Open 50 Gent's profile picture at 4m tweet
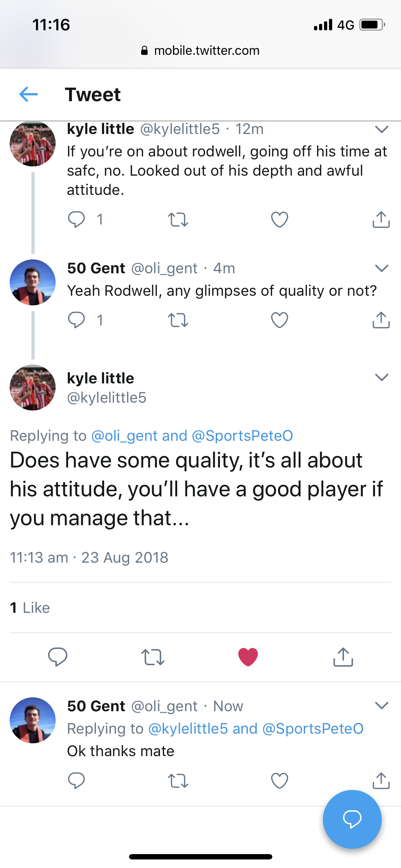 tap(32, 282)
